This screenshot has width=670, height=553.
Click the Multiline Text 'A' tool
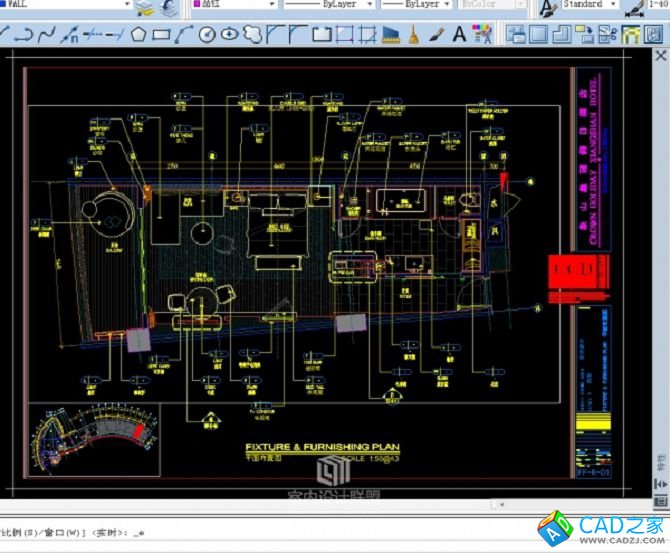[459, 35]
